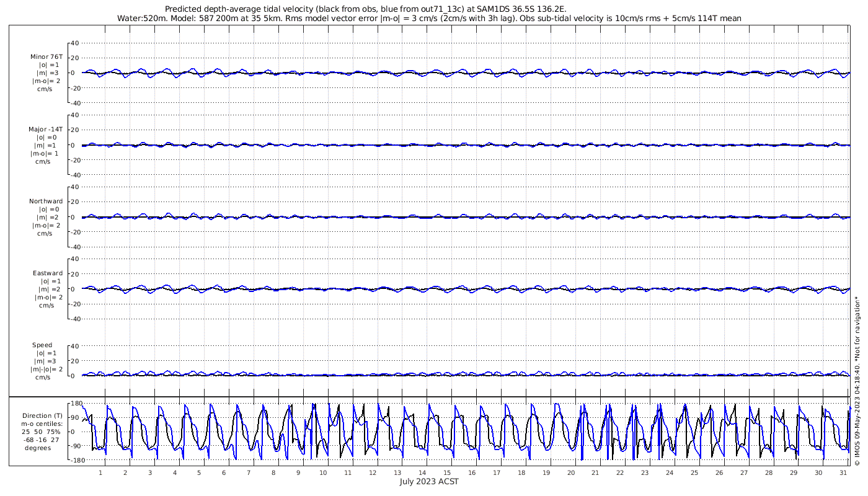Click the Direction (T) panel label
Image resolution: width=868 pixels, height=496 pixels.
[42, 416]
